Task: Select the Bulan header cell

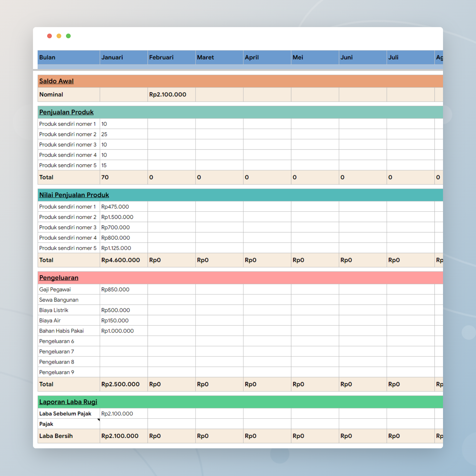Action: click(x=69, y=57)
